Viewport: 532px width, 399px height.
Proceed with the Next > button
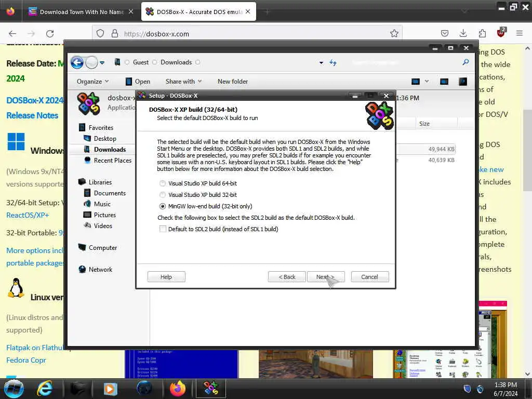[x=326, y=277]
